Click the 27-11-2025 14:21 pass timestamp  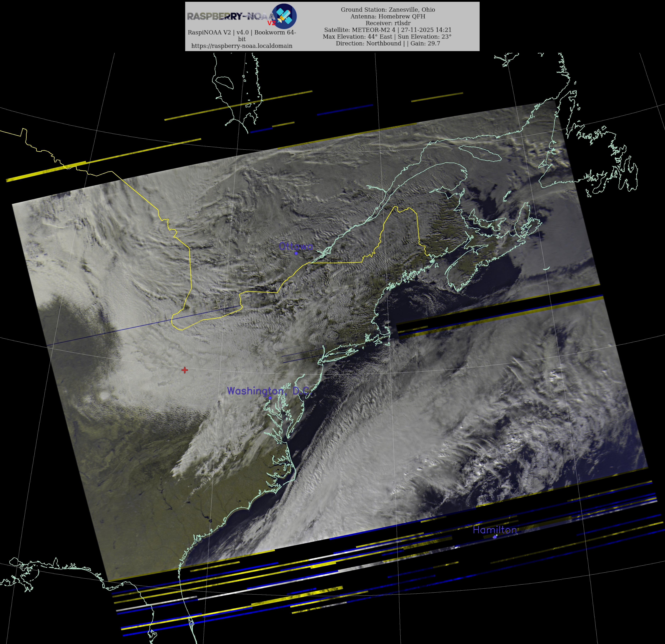tap(426, 30)
